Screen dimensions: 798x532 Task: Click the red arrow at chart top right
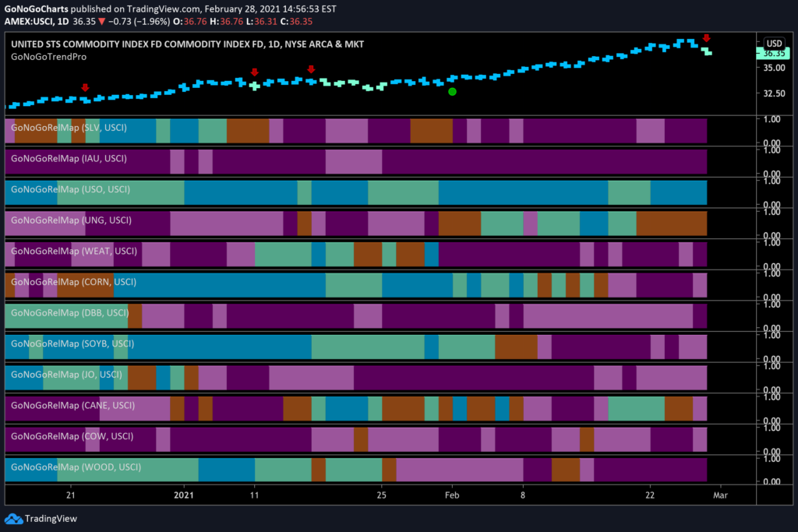click(706, 38)
